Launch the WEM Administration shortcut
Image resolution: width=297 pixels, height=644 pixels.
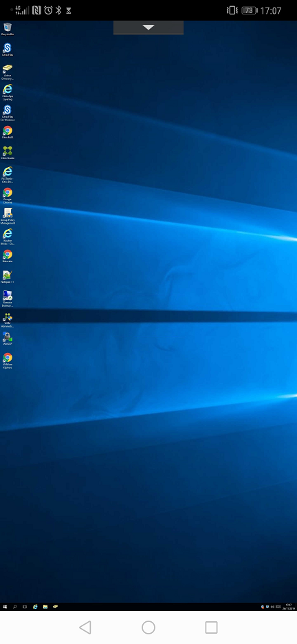(8, 319)
